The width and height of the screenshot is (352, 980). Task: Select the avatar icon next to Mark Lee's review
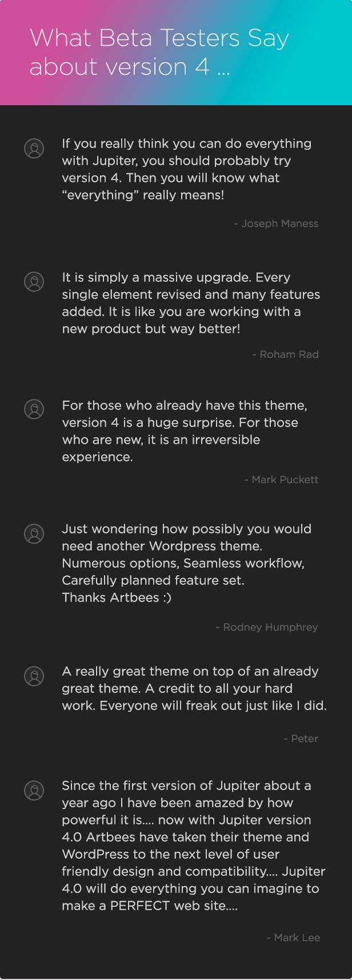(34, 790)
